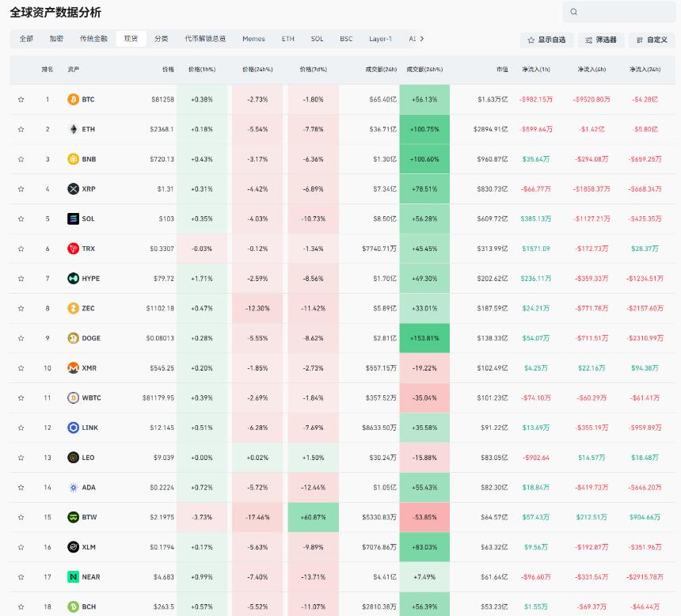Click the BTC coin icon
681x616 pixels.
click(x=73, y=100)
